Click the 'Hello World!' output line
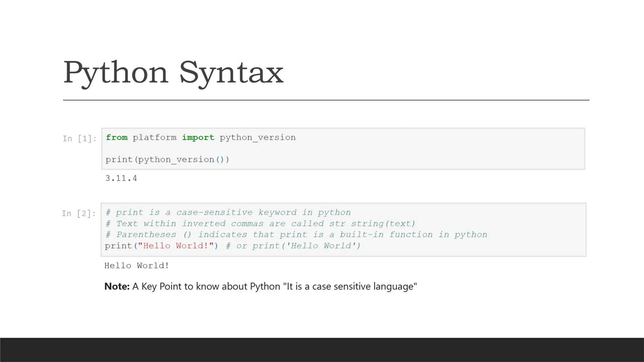The height and width of the screenshot is (362, 644). coord(136,266)
